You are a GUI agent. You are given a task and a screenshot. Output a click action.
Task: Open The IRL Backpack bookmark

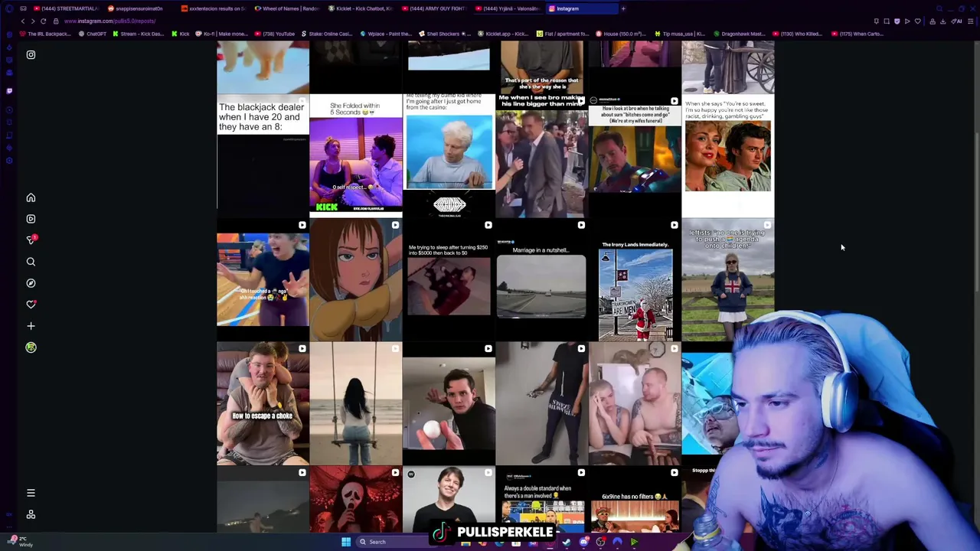(45, 34)
